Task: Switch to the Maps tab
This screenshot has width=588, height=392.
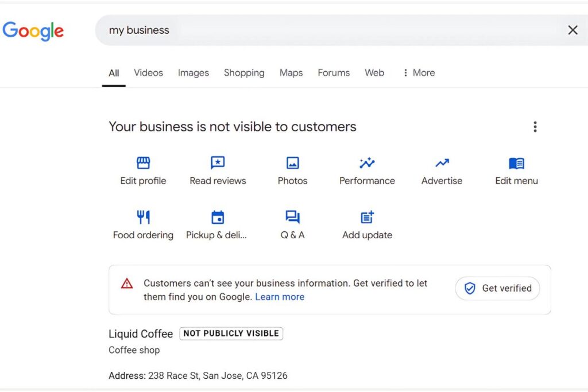Action: point(291,73)
